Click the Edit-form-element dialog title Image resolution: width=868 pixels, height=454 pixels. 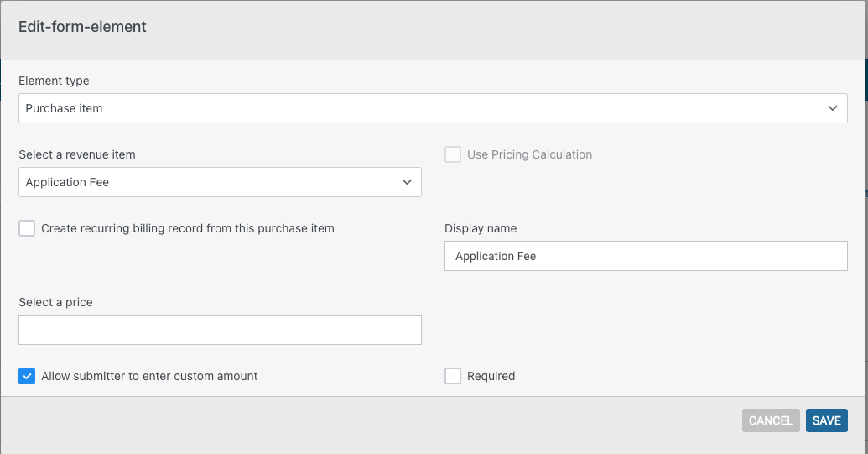click(82, 27)
